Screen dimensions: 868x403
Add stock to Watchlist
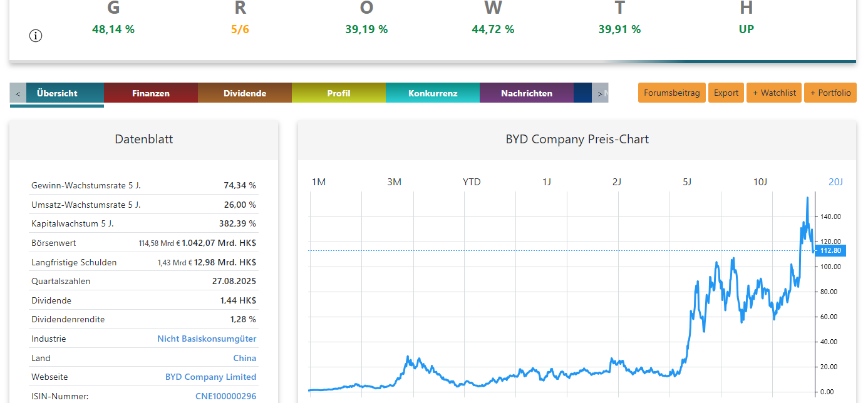(774, 93)
